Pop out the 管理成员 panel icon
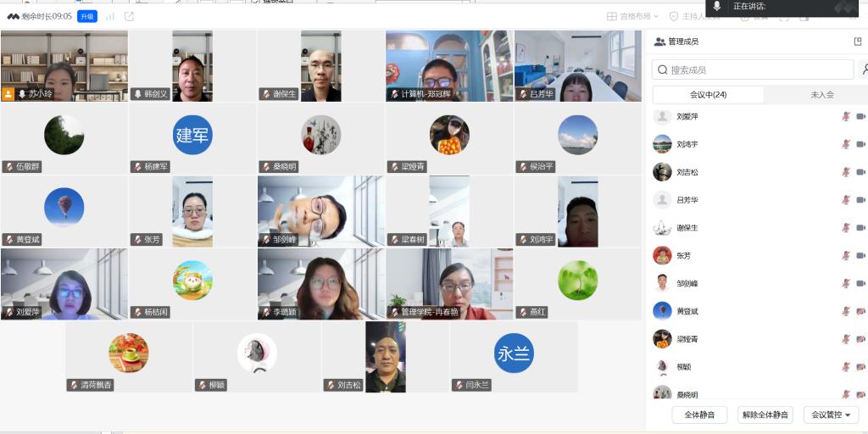The height and width of the screenshot is (434, 868). pos(858,42)
